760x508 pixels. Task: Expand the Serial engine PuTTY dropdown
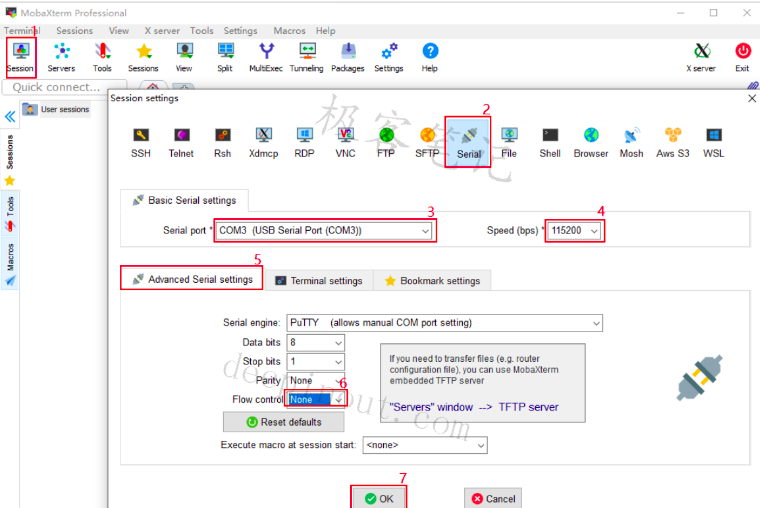[x=444, y=323]
